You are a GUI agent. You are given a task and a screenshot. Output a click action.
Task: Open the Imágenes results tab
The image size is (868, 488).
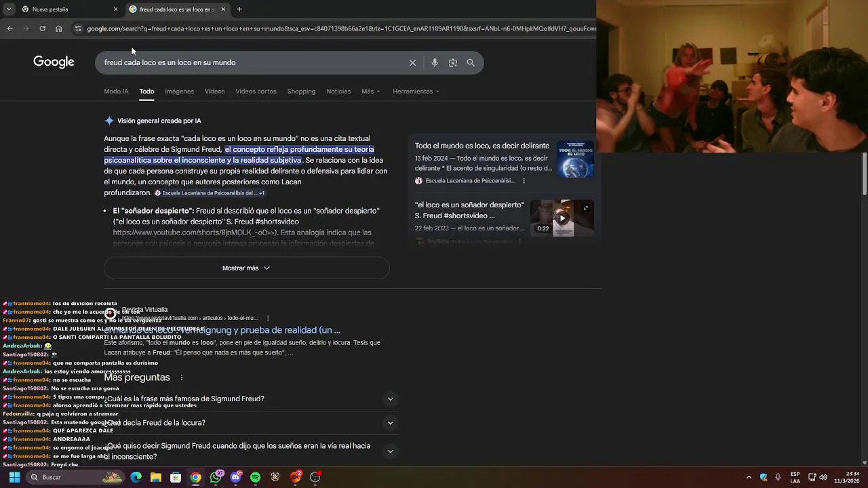[x=179, y=91]
